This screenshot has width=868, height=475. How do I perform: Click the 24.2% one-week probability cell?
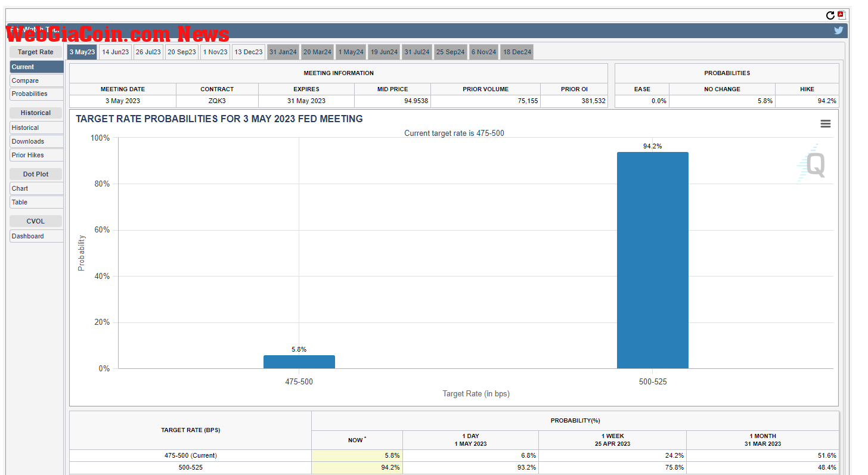612,455
